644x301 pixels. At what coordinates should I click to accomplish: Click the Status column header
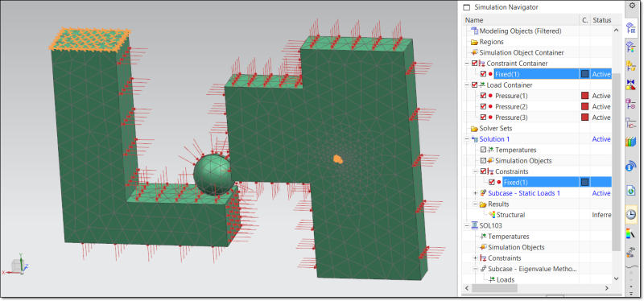601,20
